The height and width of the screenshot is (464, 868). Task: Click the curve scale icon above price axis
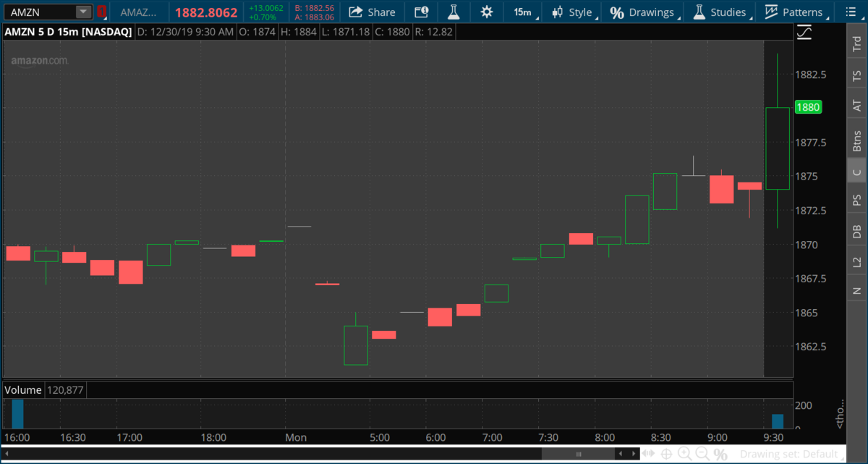click(804, 33)
